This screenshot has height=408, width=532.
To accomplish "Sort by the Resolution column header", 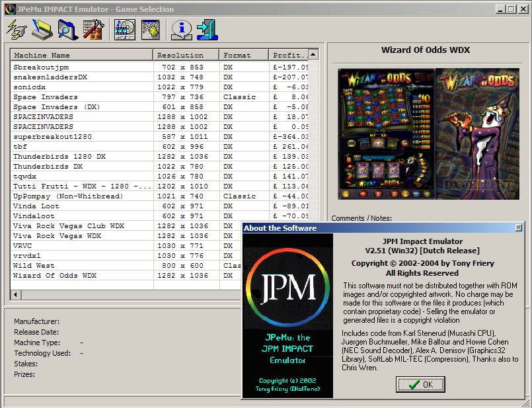I will pos(186,55).
